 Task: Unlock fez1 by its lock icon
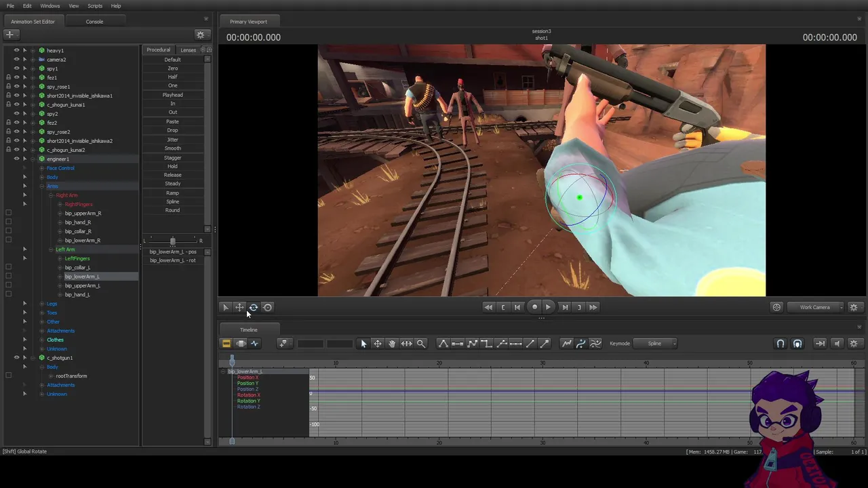coord(8,77)
